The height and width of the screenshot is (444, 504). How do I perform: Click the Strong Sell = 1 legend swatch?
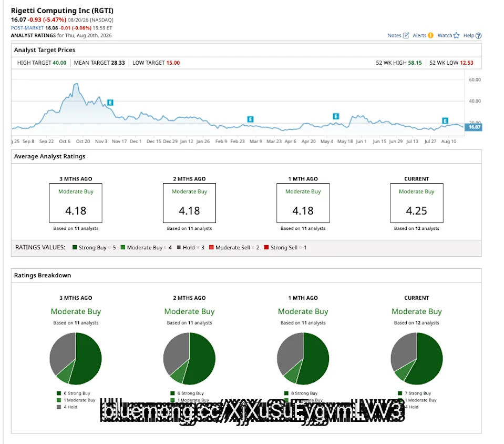[x=266, y=247]
